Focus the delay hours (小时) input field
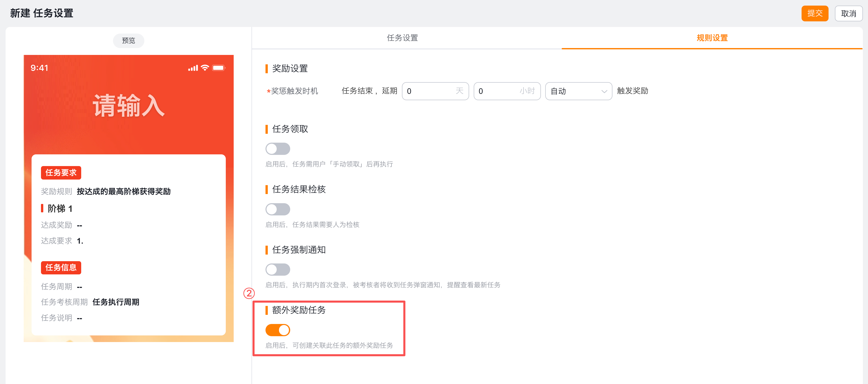Viewport: 868px width, 384px height. click(499, 91)
